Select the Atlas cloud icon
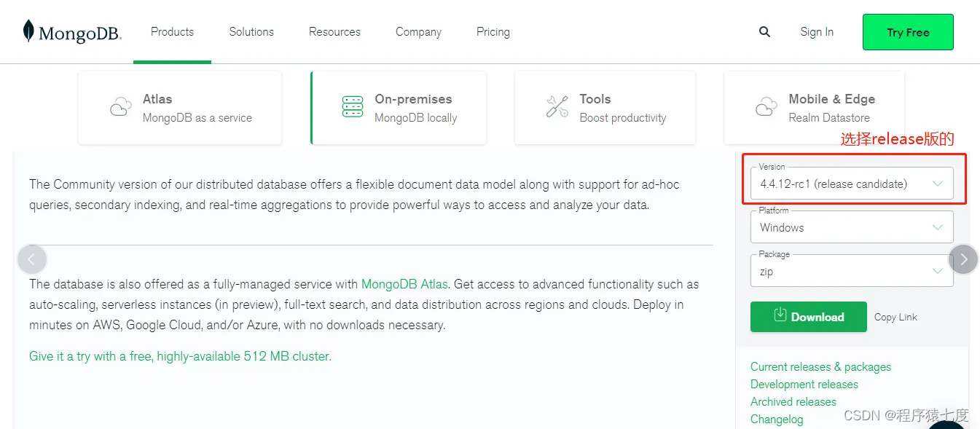Viewport: 980px width, 429px height. 120,106
